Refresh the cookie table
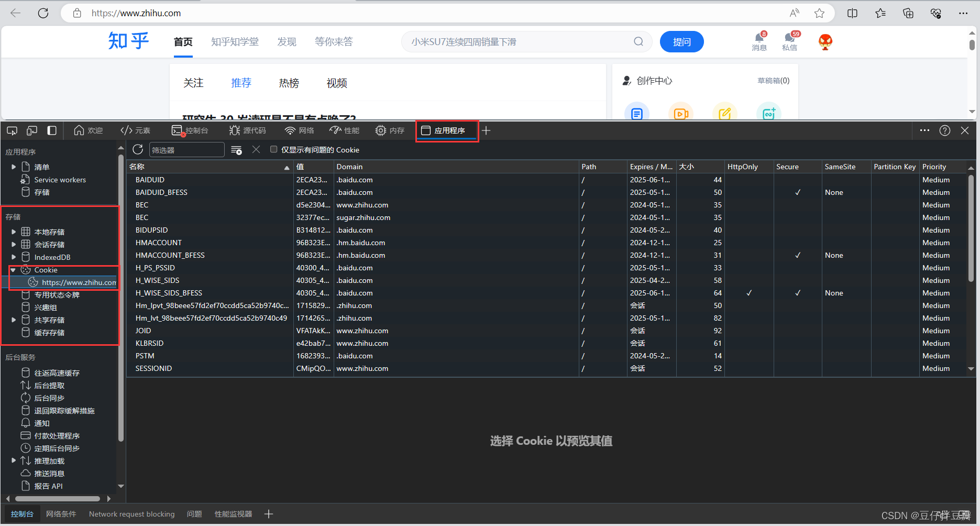Image resolution: width=980 pixels, height=526 pixels. (x=138, y=149)
